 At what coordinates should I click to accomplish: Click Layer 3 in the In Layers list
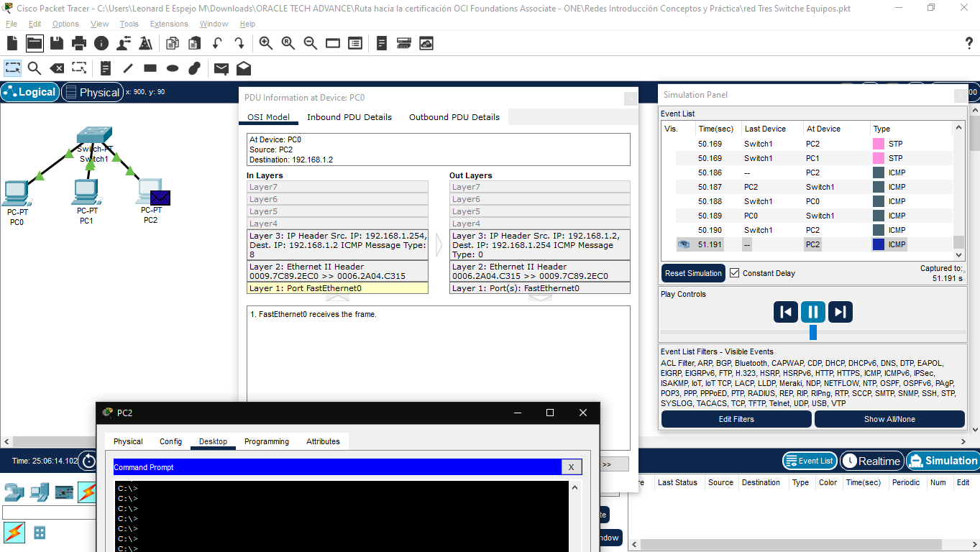(337, 245)
